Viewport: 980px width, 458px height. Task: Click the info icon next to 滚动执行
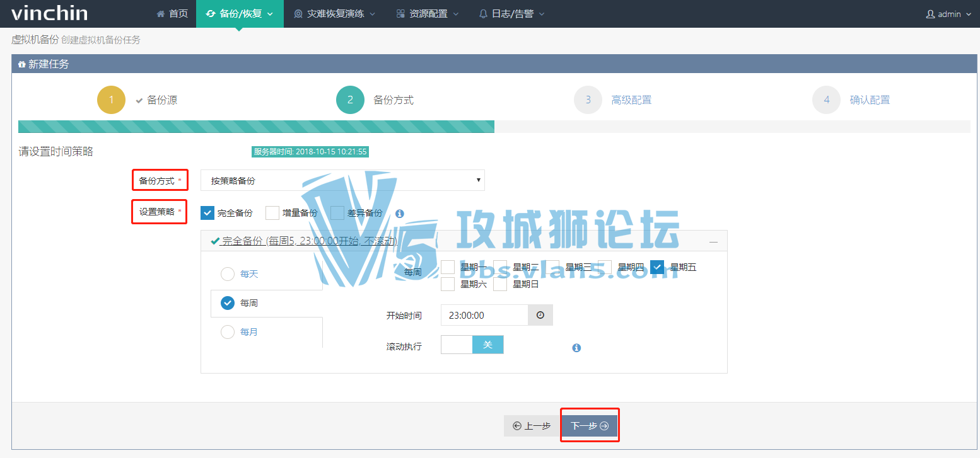click(x=576, y=348)
